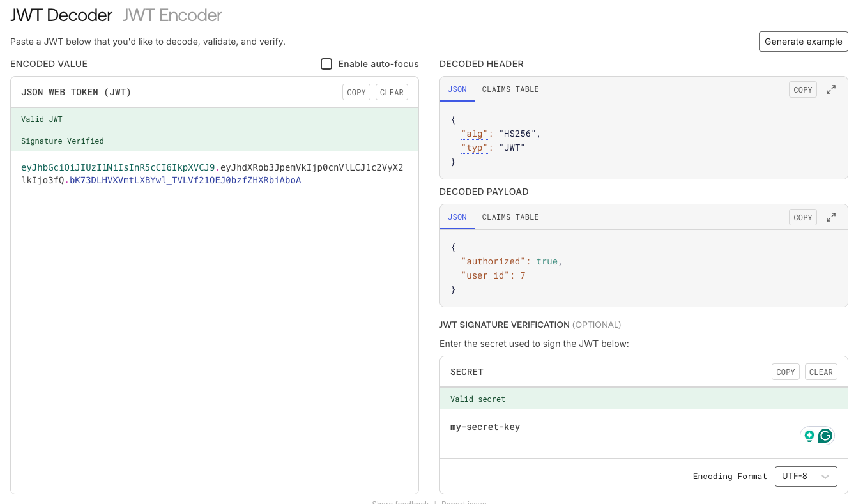Open Claims Table tab in Decoded Payload
Screen dimensions: 863x504
[x=510, y=217]
